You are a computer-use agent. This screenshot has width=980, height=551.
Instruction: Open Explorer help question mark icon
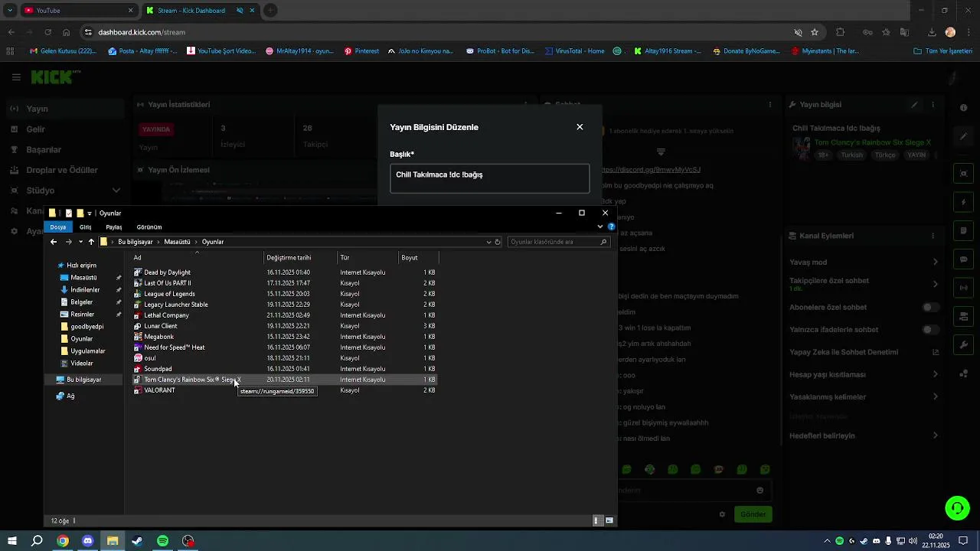(611, 227)
